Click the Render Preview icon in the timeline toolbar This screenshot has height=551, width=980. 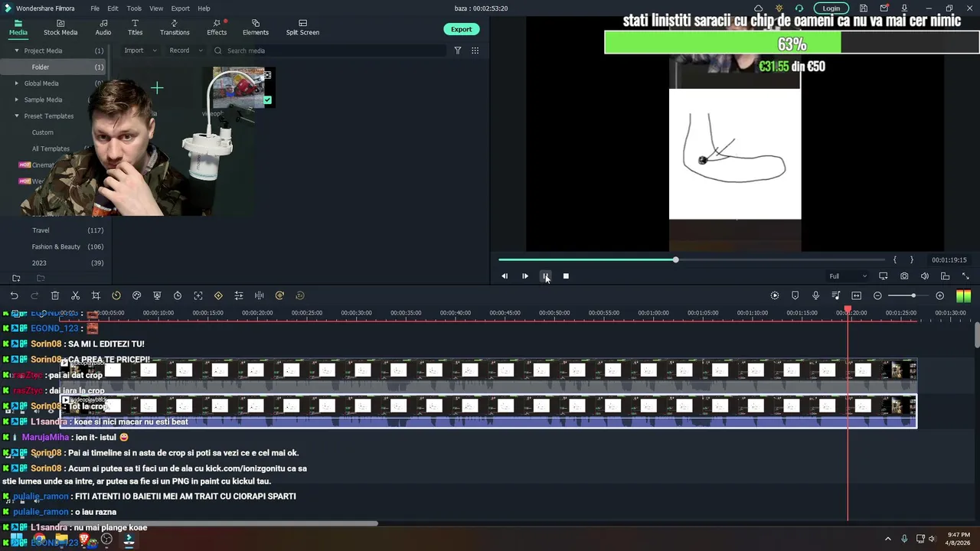775,295
